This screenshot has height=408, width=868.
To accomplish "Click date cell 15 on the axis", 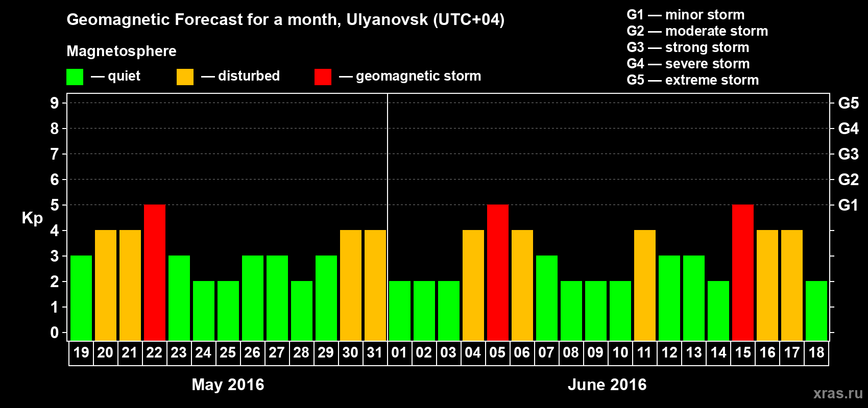I will [743, 353].
